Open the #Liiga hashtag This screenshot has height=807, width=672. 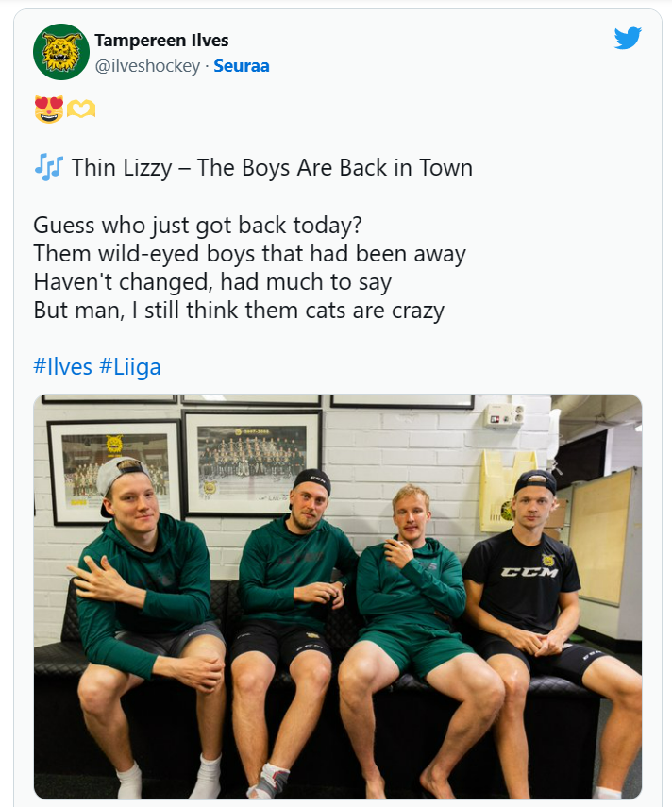pos(129,366)
